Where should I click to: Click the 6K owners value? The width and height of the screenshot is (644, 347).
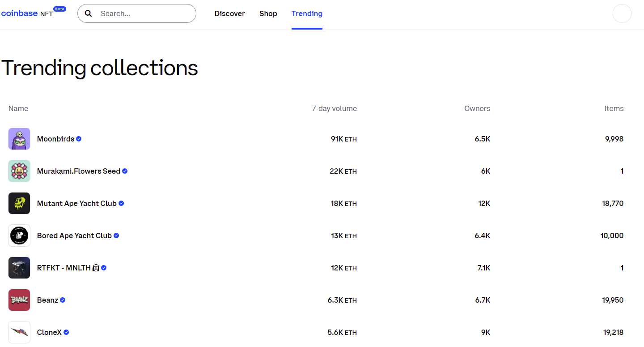[x=486, y=171]
